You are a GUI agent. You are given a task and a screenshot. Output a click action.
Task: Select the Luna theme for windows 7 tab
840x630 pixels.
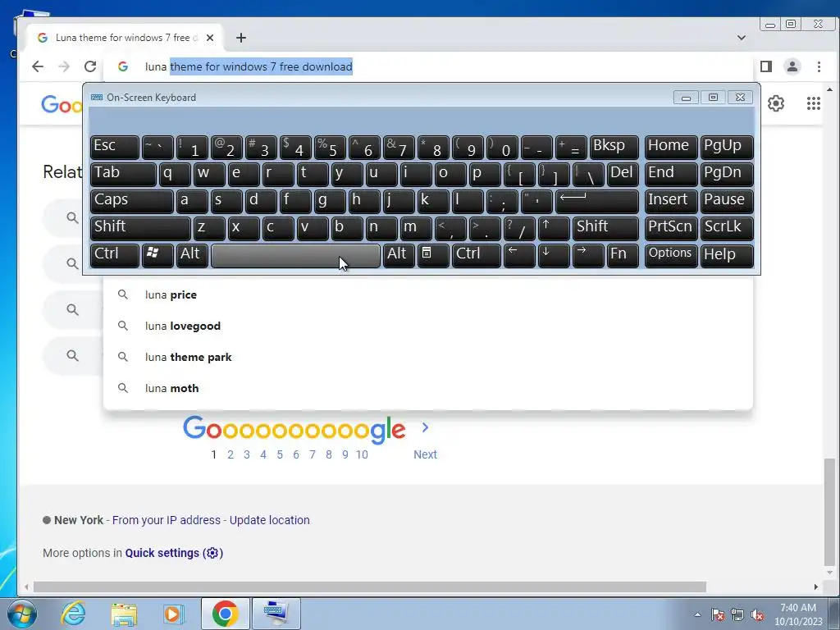pos(125,38)
